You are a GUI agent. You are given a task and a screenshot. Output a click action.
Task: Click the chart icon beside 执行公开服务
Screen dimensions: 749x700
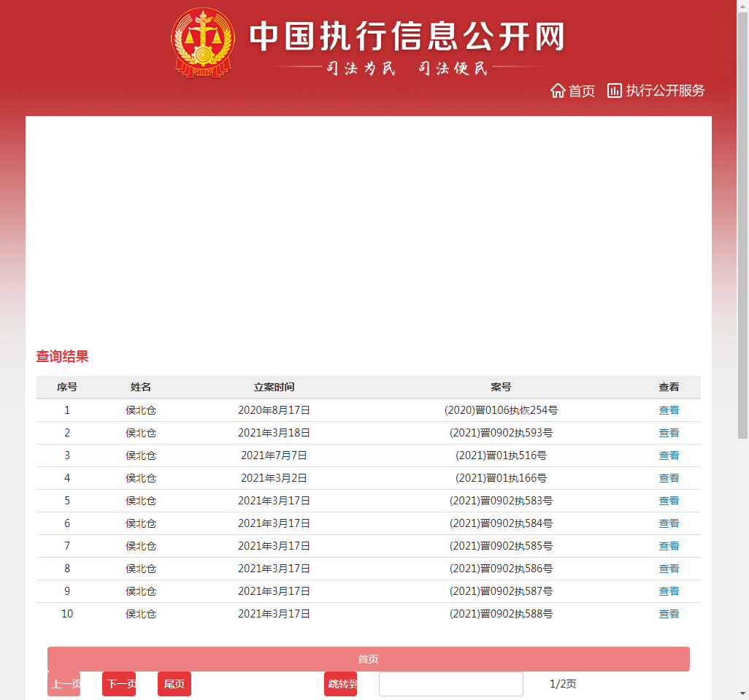(x=615, y=91)
